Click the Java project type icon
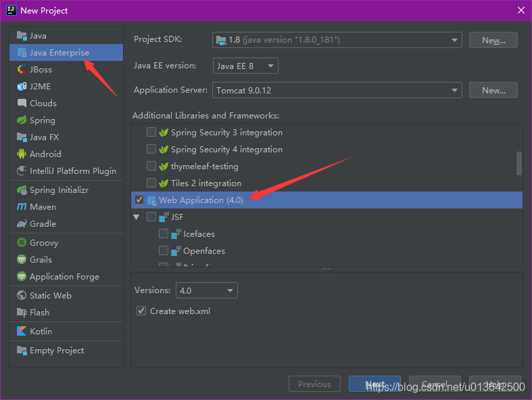This screenshot has width=532, height=400. pos(22,35)
